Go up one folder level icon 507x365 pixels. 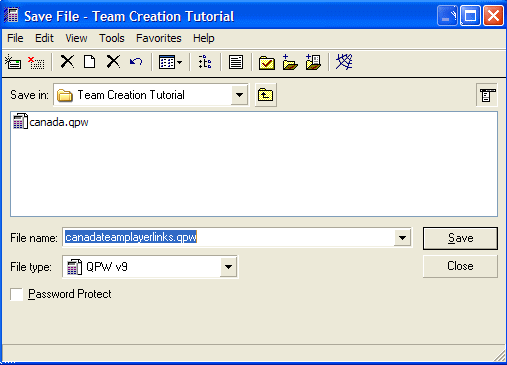coord(265,95)
